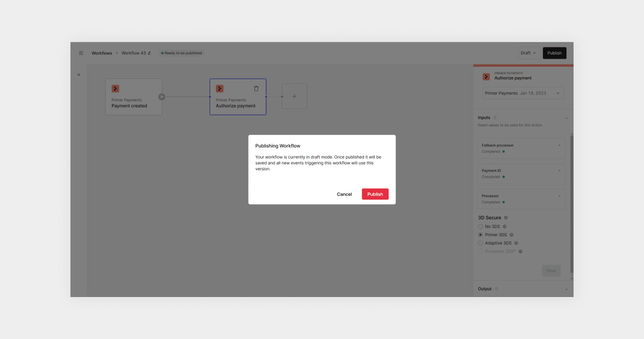Click Publish in the Publishing Workflow dialog

coord(375,194)
